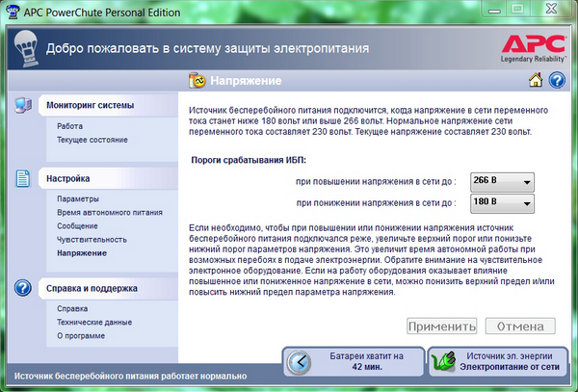Click the Батареи хватит на 42 мин. panel
This screenshot has width=578, height=392.
click(354, 362)
